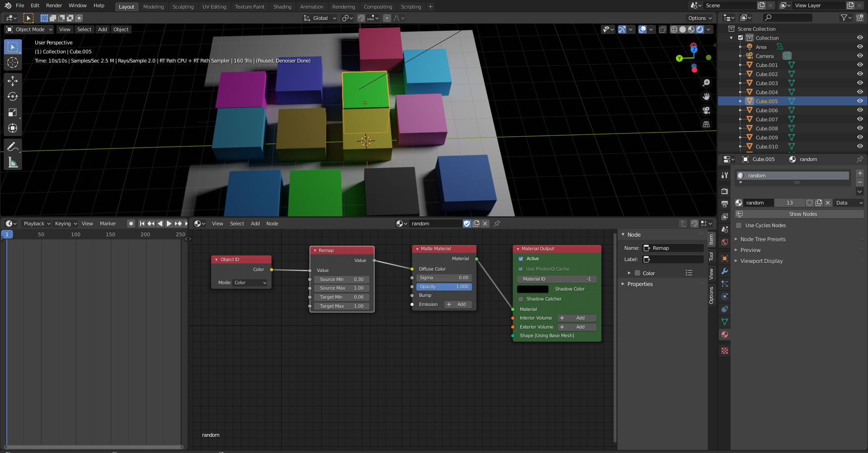
Task: Select the Rotate tool
Action: point(13,97)
